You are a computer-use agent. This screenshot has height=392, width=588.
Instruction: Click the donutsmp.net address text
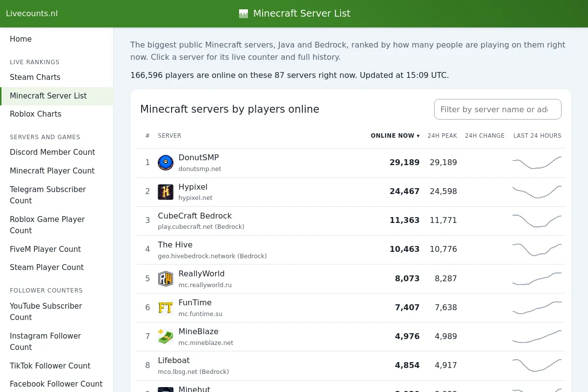(200, 169)
